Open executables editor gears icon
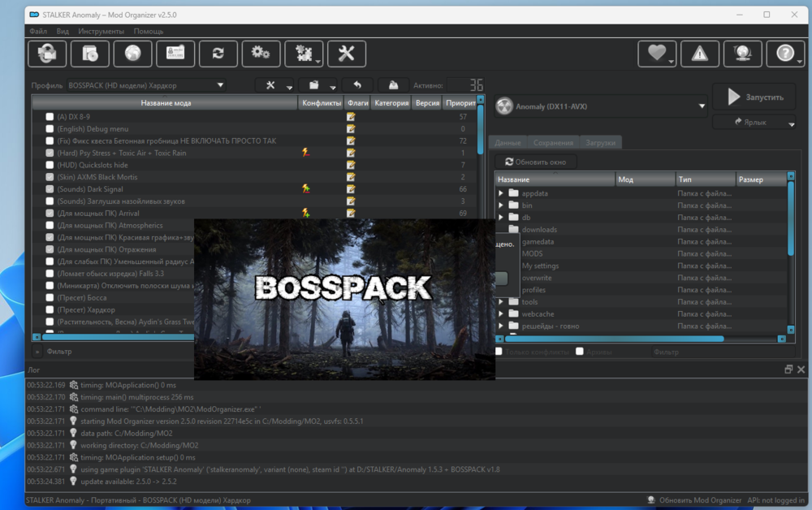This screenshot has width=812, height=510. click(261, 54)
